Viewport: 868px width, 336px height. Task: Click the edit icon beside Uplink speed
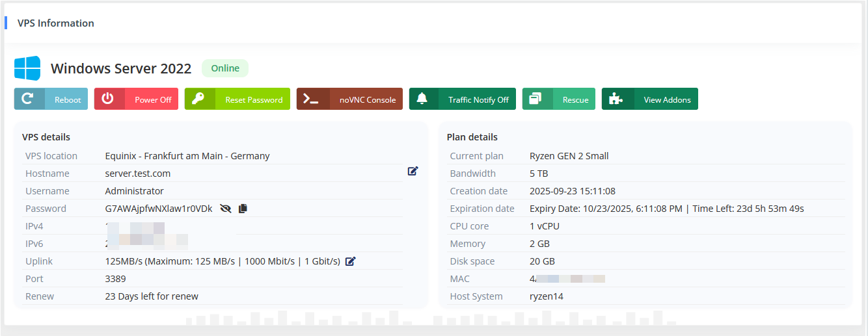pyautogui.click(x=351, y=261)
